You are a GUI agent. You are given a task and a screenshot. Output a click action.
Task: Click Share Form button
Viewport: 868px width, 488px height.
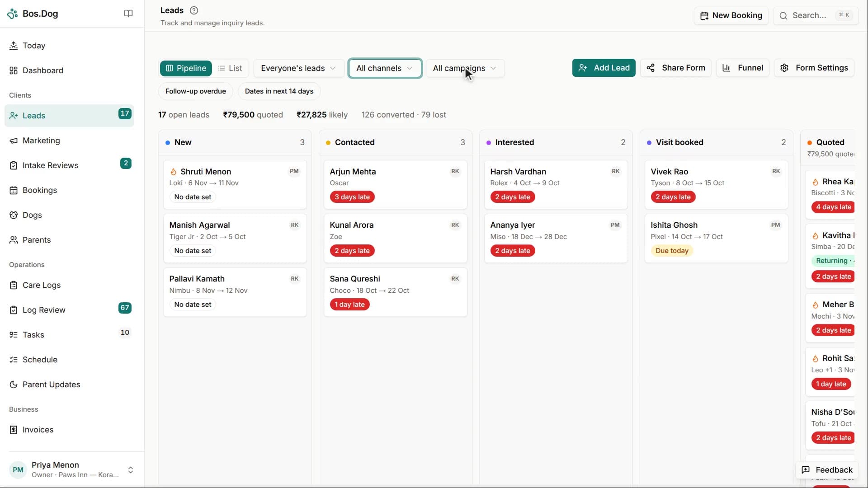coord(675,68)
